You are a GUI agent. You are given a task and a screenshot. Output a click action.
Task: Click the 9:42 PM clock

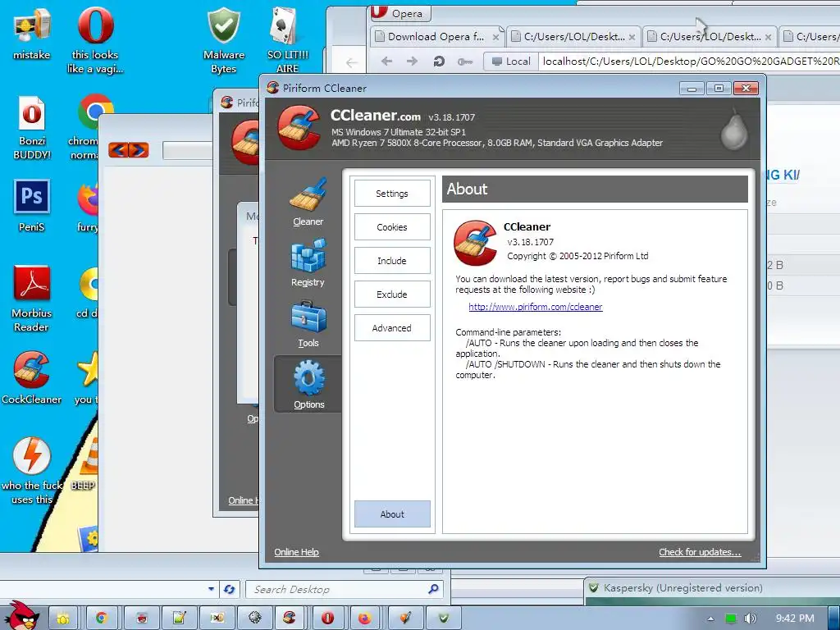pyautogui.click(x=795, y=619)
